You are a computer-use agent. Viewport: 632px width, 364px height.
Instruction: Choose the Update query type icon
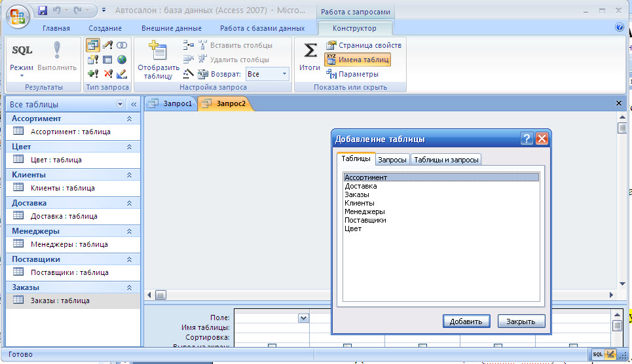point(107,45)
